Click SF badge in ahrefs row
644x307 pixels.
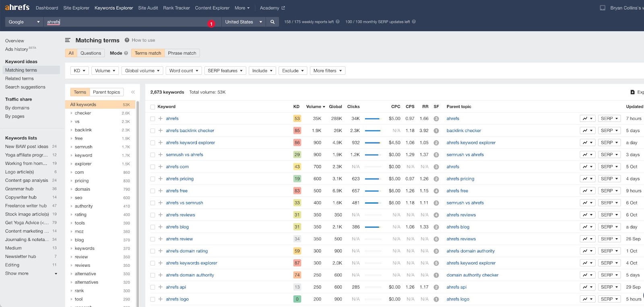point(436,119)
